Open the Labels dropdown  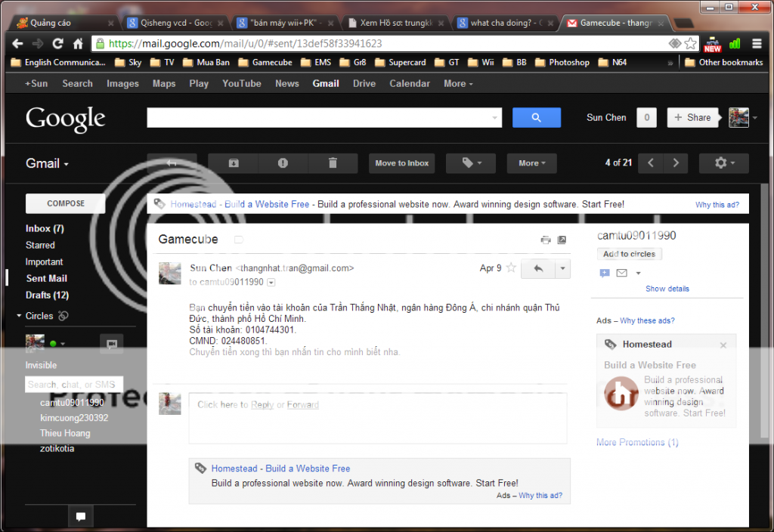(x=471, y=163)
